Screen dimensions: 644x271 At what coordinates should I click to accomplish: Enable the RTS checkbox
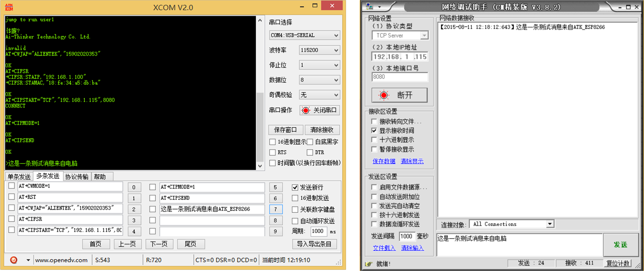(x=272, y=152)
